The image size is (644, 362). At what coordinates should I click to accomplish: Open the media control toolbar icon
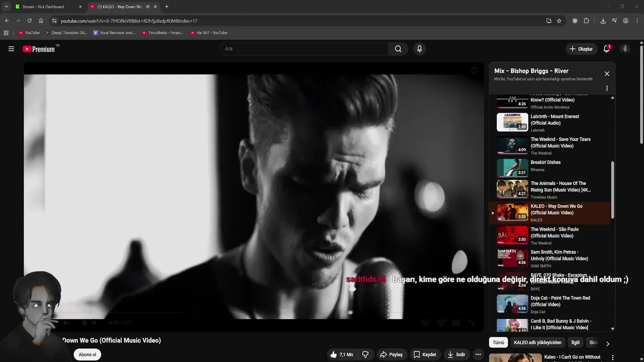(x=614, y=21)
